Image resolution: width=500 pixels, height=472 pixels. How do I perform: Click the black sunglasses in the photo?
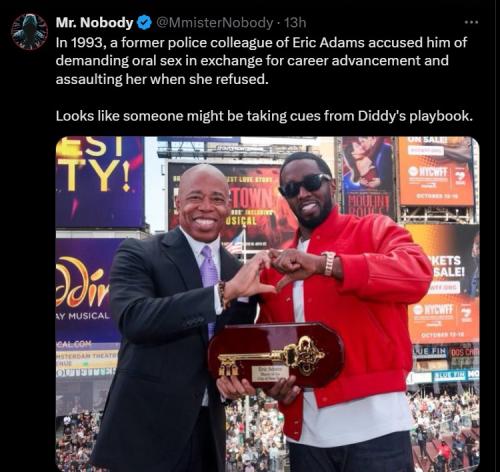pos(305,185)
